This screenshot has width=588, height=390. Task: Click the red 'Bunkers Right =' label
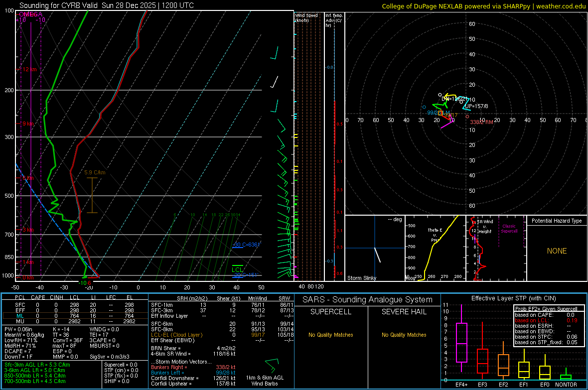(168, 367)
